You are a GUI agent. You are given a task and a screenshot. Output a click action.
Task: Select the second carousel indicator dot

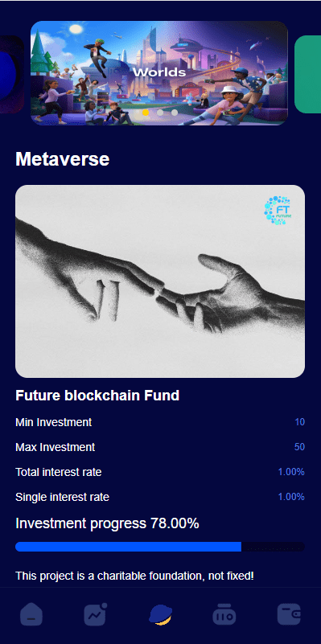click(x=160, y=113)
